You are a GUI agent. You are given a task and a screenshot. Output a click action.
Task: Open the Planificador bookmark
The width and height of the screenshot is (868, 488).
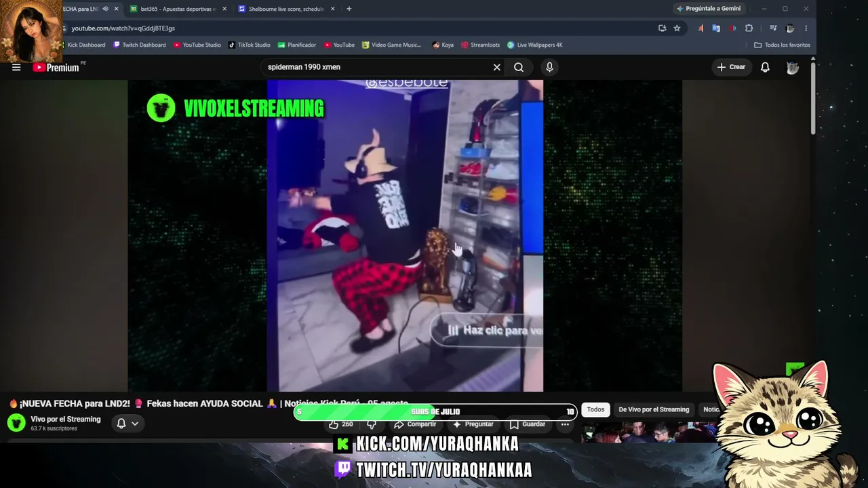click(x=297, y=45)
